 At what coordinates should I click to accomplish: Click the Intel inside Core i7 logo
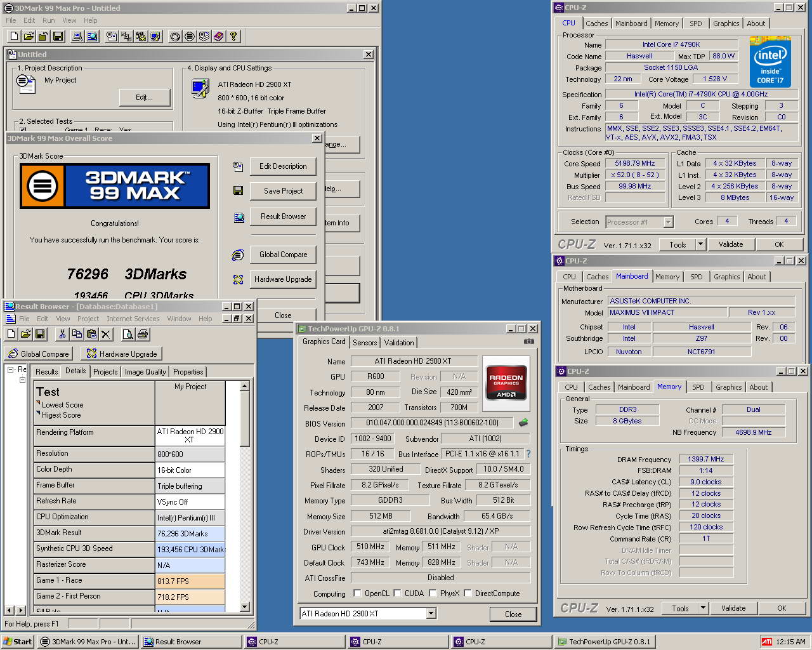pyautogui.click(x=770, y=62)
